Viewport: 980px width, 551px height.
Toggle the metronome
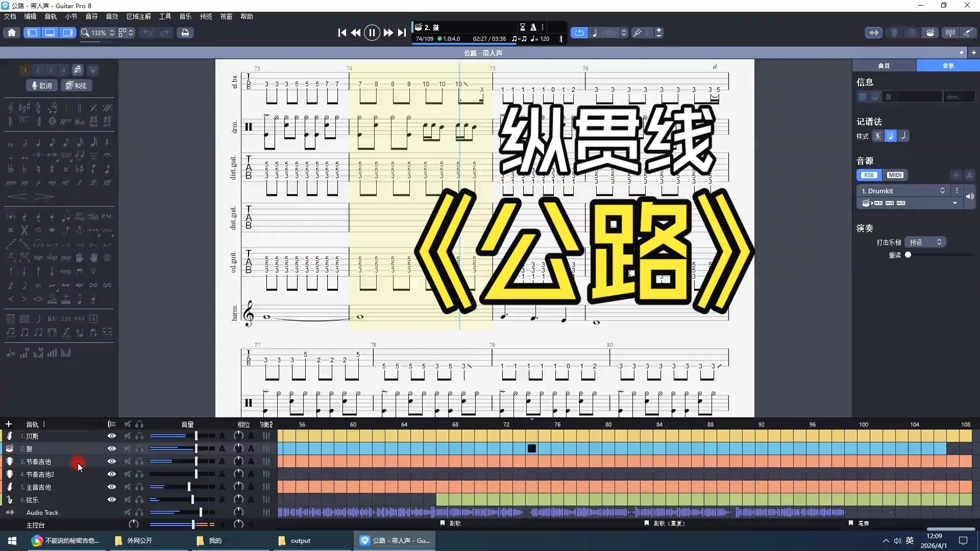(533, 27)
